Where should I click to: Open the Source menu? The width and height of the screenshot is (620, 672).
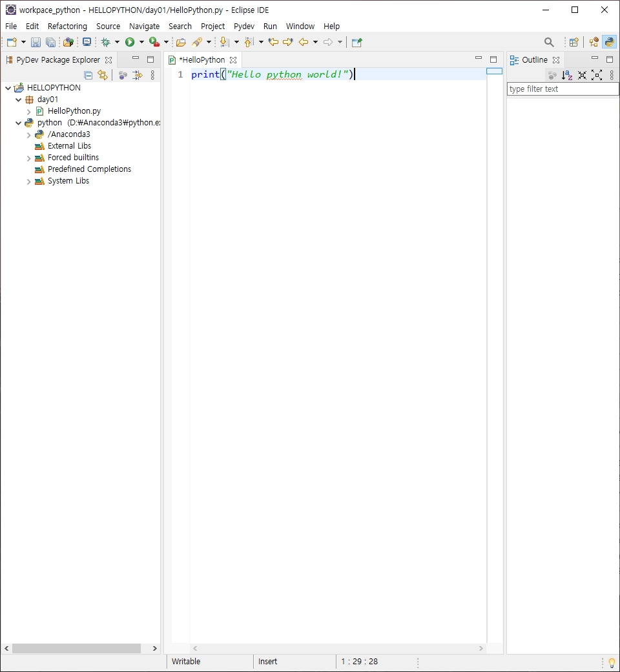(x=108, y=26)
